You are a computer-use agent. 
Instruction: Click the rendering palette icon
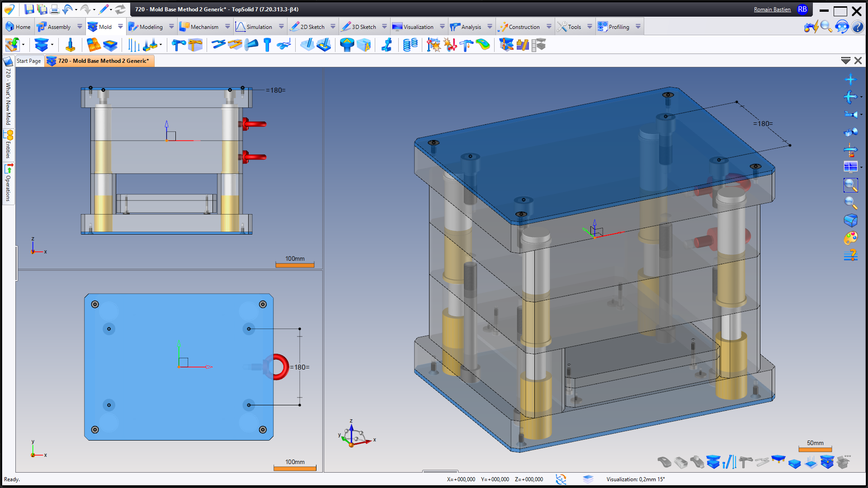pyautogui.click(x=850, y=238)
